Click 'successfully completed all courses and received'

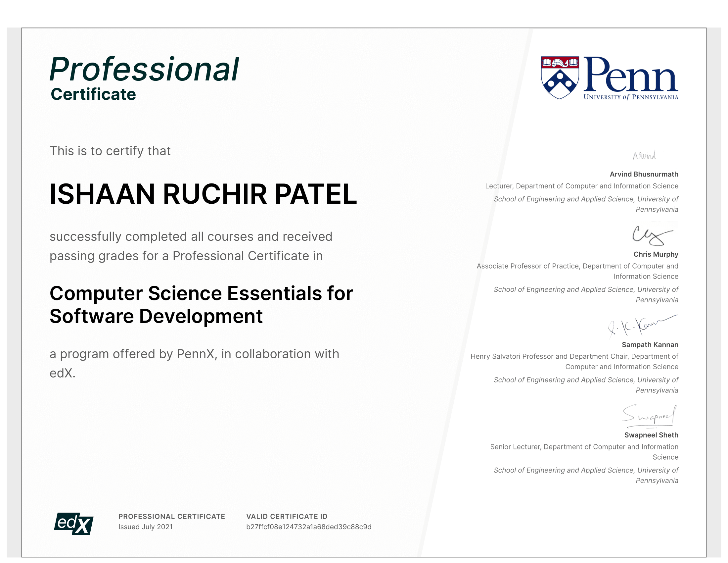pos(191,236)
